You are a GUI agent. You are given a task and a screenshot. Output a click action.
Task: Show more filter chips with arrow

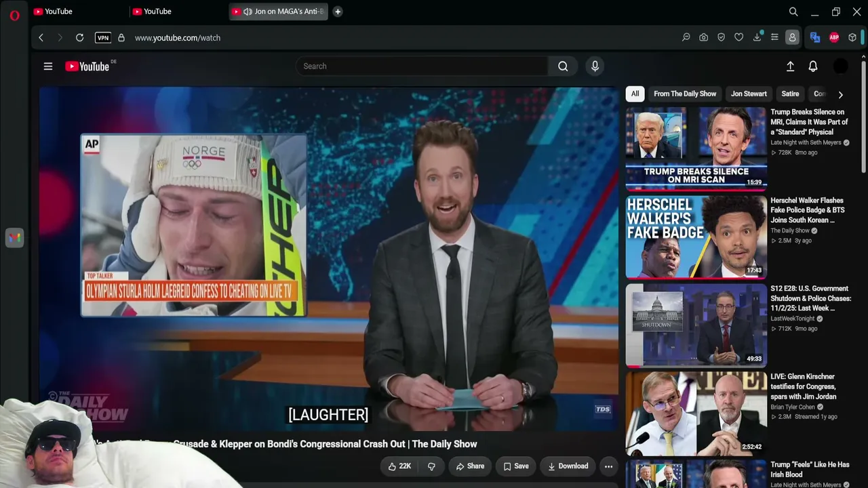(x=840, y=95)
